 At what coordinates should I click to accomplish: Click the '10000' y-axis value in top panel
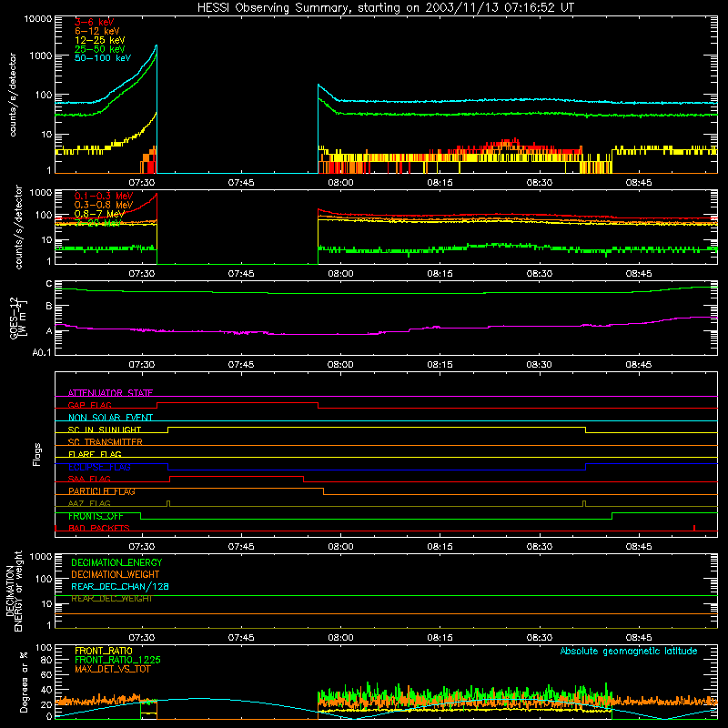[37, 19]
